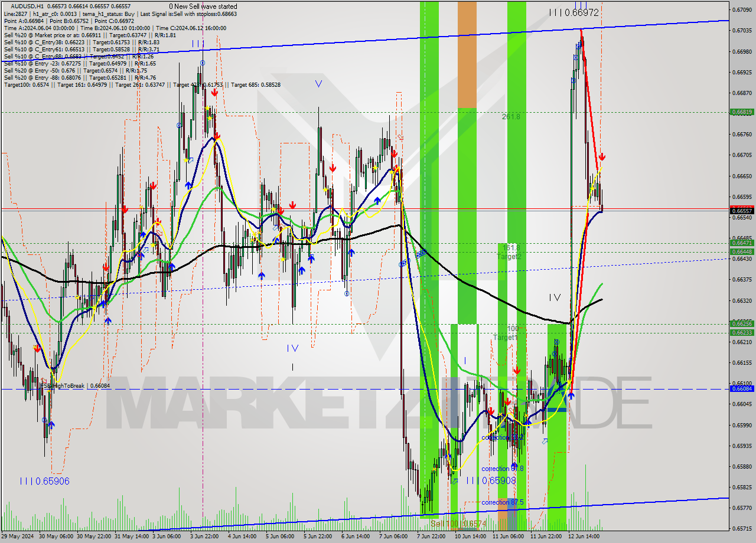This screenshot has width=756, height=543.
Task: Click the C_Entry61: 0.66513 sell line
Action: click(x=82, y=50)
